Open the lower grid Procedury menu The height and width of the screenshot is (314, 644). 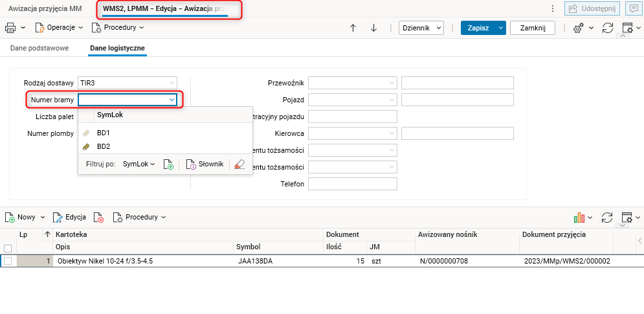coord(140,218)
